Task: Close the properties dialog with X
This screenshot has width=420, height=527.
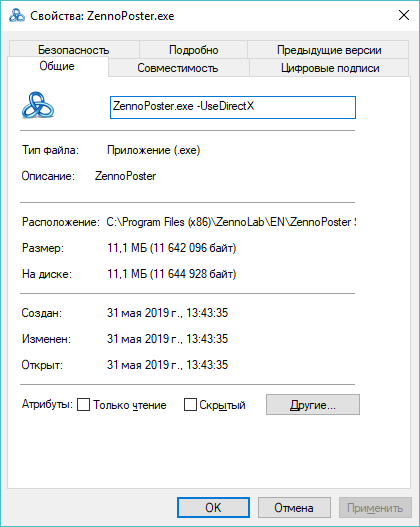Action: click(404, 15)
